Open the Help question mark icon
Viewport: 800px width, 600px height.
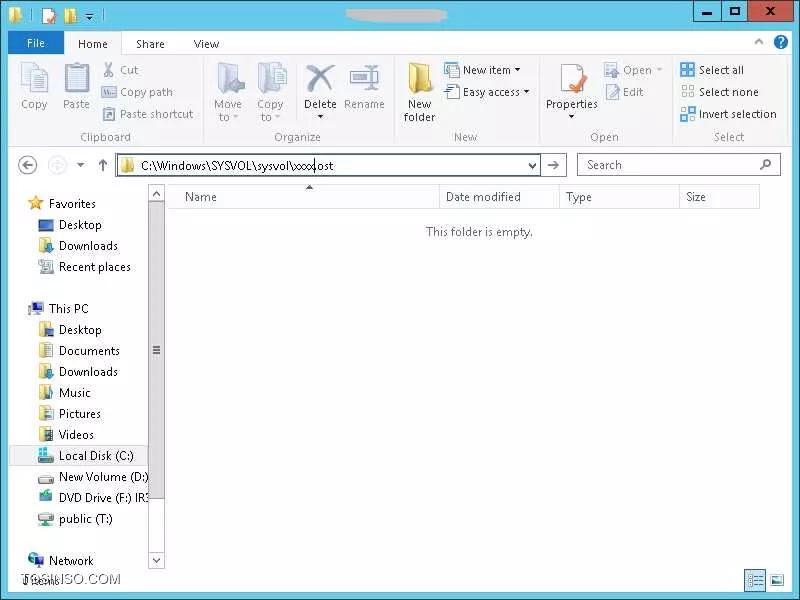[x=781, y=42]
